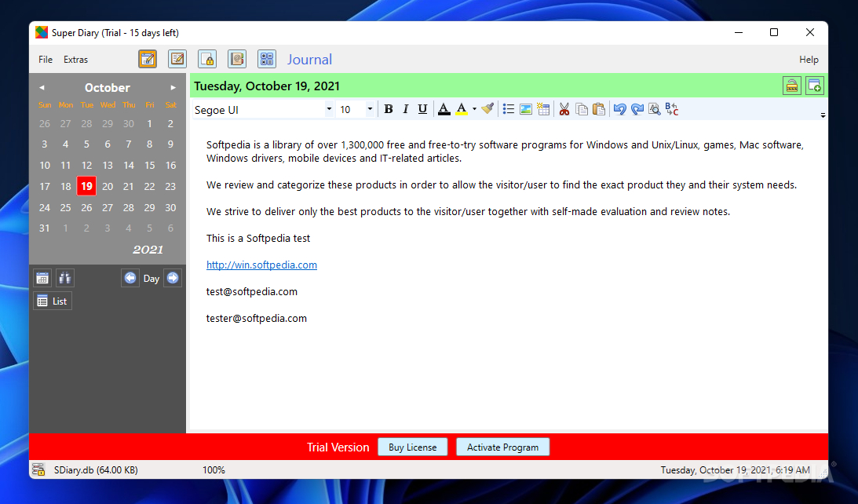This screenshot has height=504, width=858.
Task: Open the notebook with pencil section icon
Action: pos(177,59)
